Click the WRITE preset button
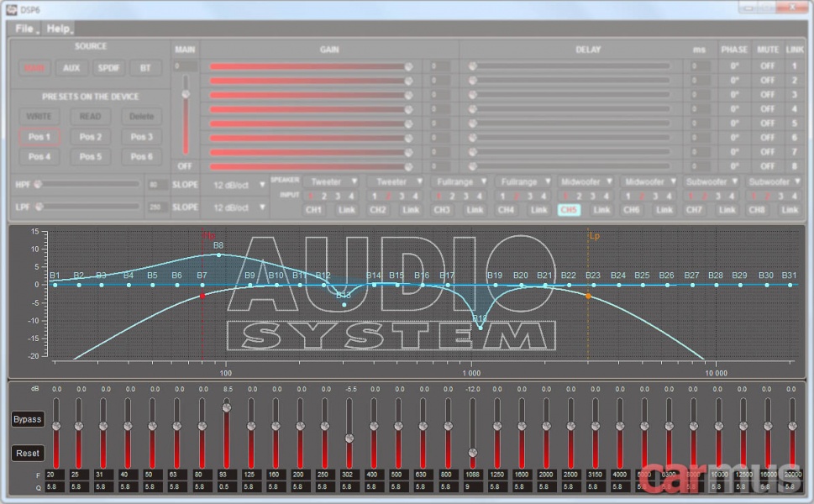The width and height of the screenshot is (814, 504). 39,116
